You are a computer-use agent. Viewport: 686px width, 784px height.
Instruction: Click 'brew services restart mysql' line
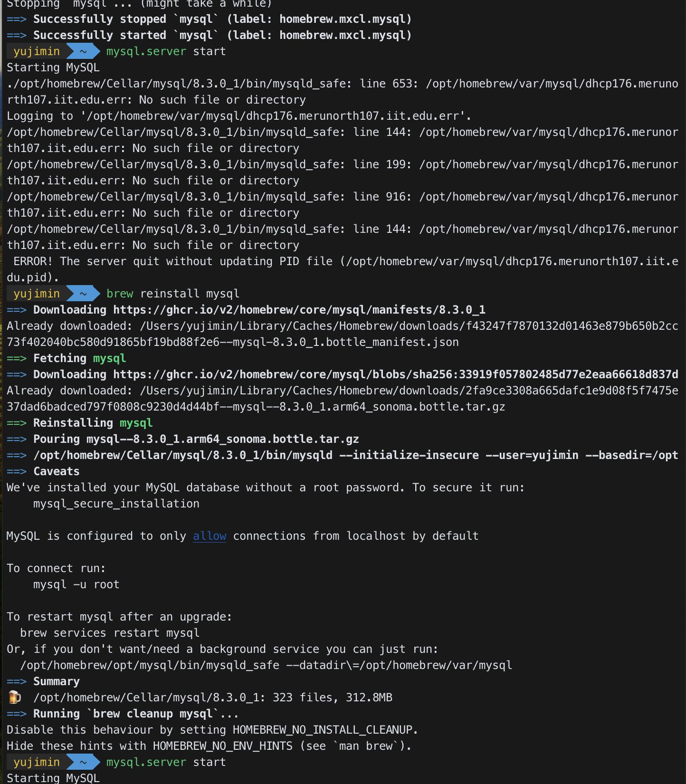[x=110, y=633]
